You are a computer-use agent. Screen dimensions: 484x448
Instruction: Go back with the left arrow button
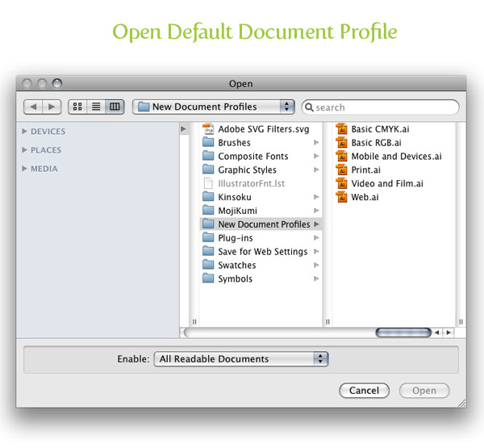[33, 107]
